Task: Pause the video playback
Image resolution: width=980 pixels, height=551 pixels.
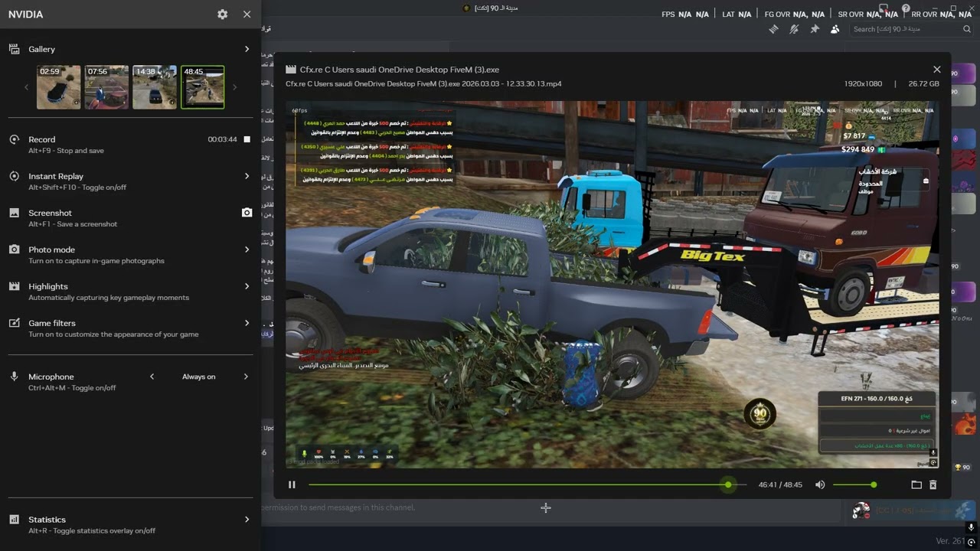Action: [x=292, y=484]
